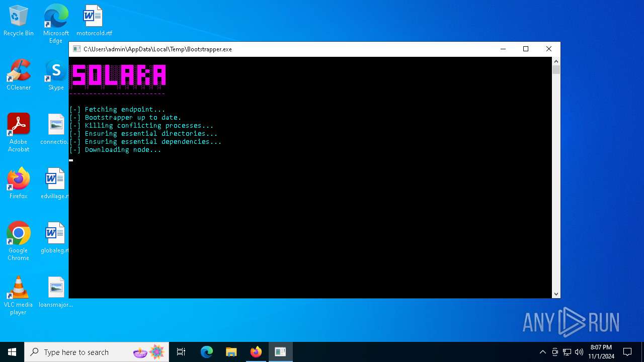The width and height of the screenshot is (644, 362).
Task: Maximize the Bootstrapper.exe console window
Action: point(526,49)
